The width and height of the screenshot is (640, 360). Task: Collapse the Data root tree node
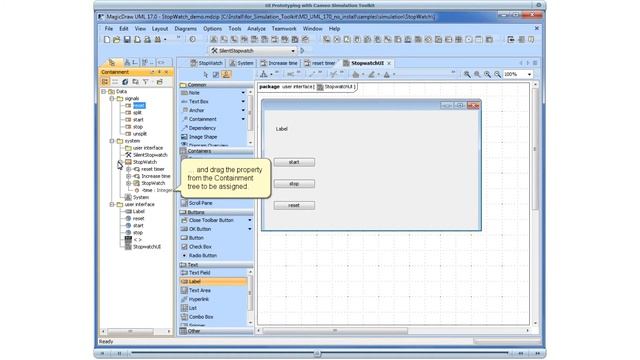104,91
